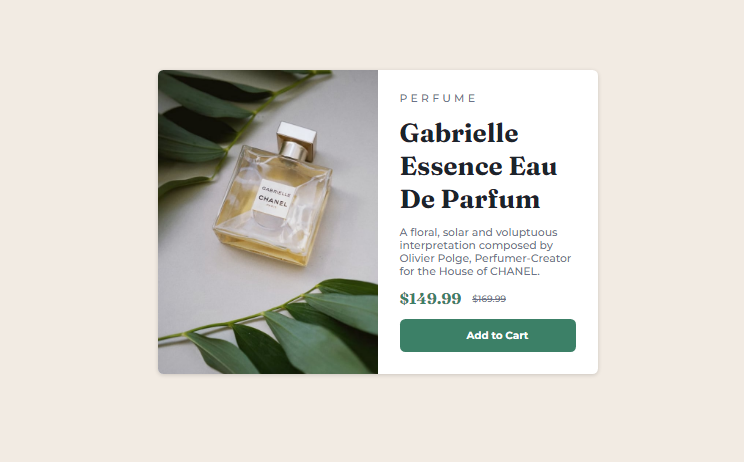Click the word Gabrielle in the title

tap(459, 133)
